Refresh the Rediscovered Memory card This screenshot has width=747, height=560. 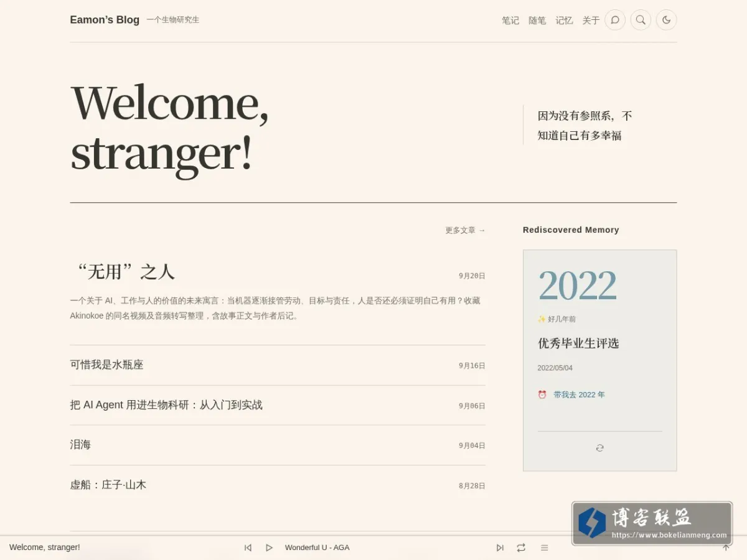click(599, 448)
